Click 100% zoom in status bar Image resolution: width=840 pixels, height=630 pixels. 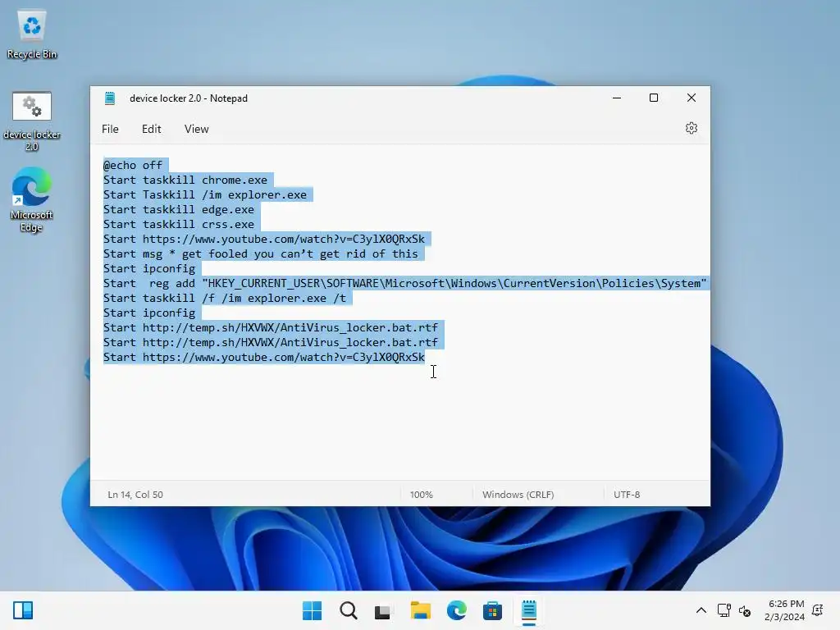click(x=421, y=495)
